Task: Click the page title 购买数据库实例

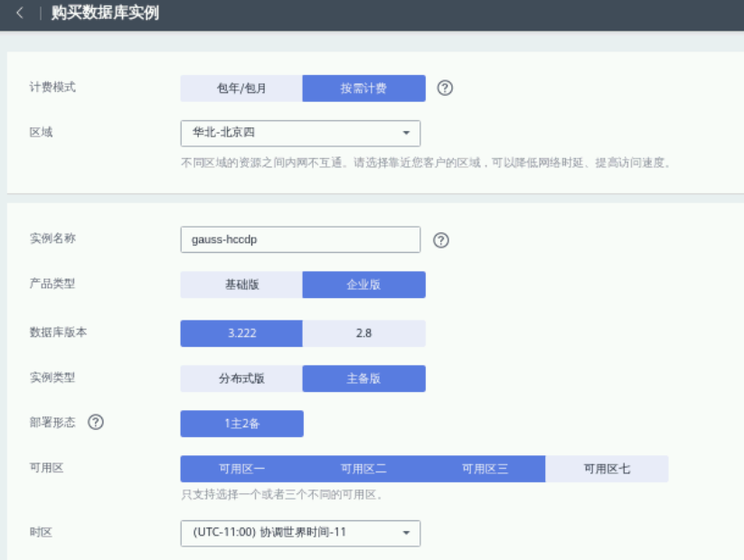Action: (105, 13)
